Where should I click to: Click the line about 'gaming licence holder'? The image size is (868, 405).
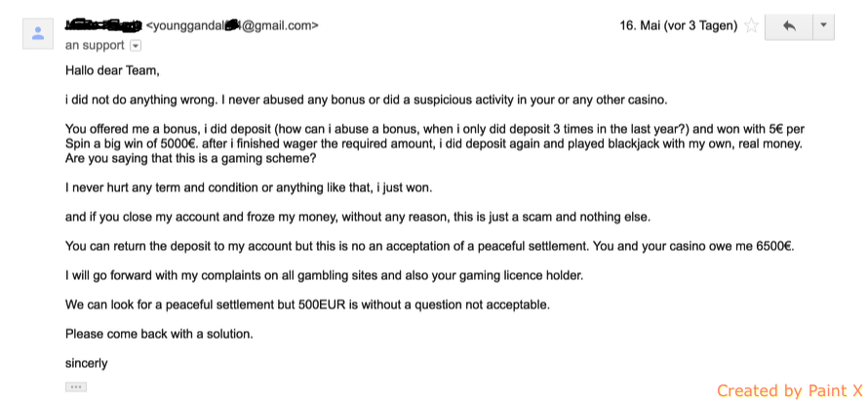[325, 276]
